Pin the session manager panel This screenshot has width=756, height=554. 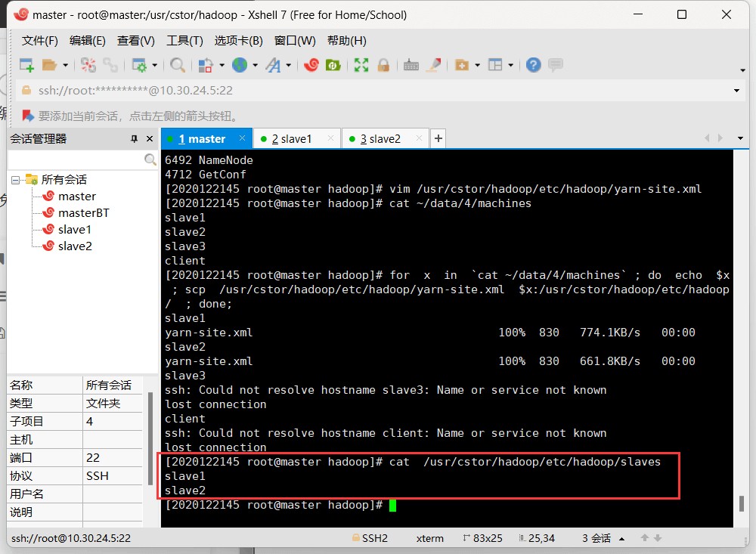(135, 139)
